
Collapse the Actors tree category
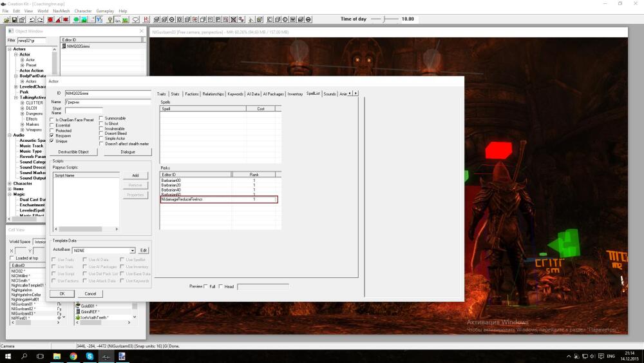10,49
